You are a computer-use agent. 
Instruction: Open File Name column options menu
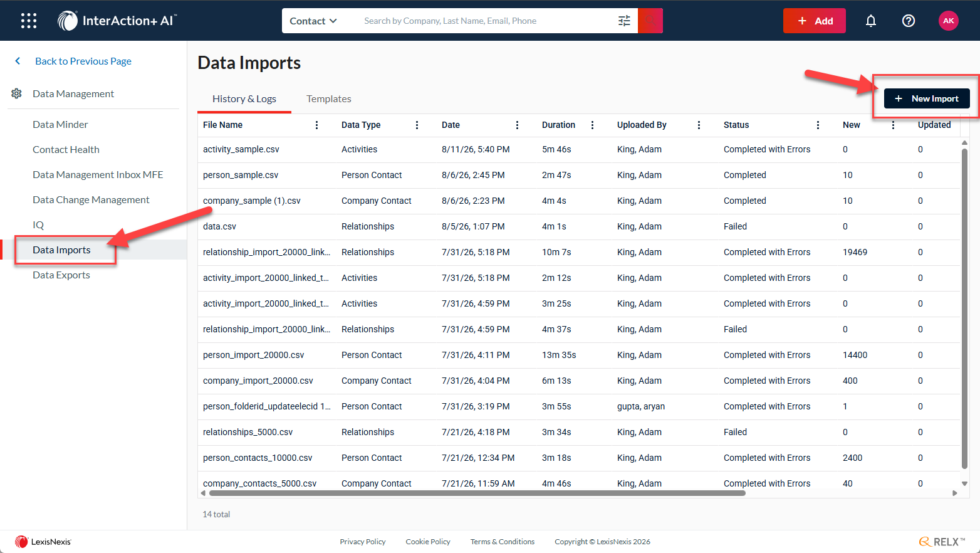pos(316,125)
